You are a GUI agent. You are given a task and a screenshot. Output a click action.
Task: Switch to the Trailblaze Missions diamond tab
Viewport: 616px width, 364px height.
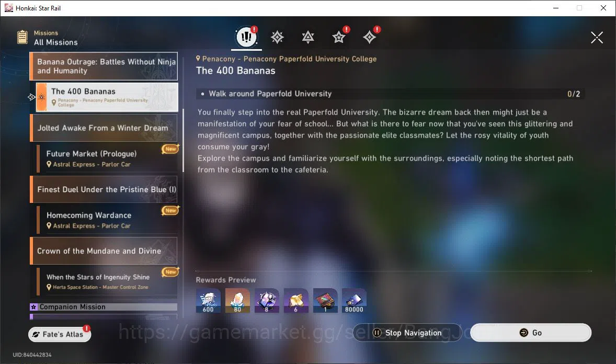coord(277,37)
